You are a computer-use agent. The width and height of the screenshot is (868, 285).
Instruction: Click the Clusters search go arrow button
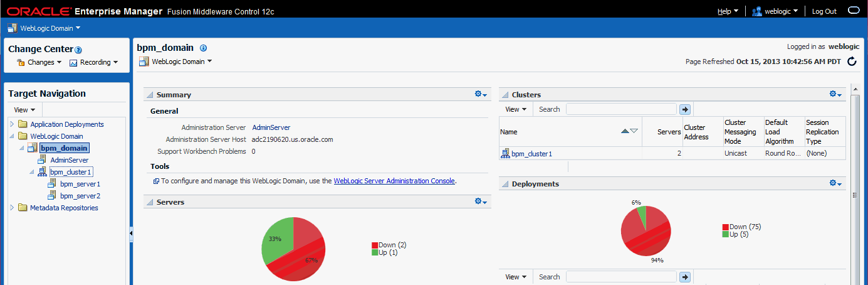coord(685,109)
